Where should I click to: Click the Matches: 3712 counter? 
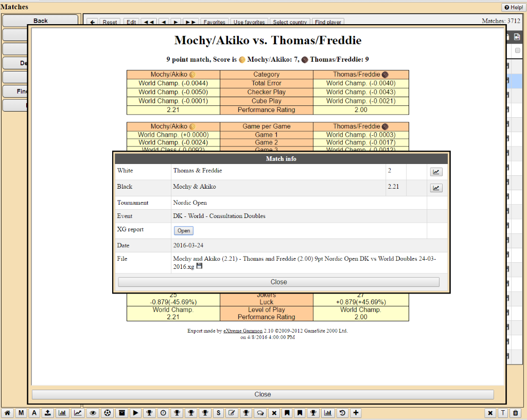tap(501, 21)
